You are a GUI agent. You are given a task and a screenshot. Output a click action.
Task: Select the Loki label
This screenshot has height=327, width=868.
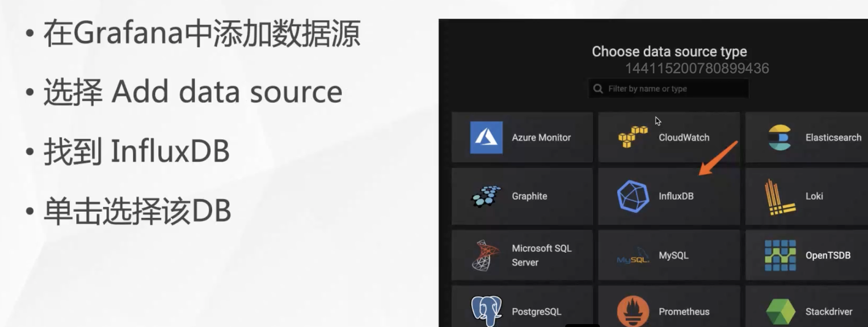point(814,196)
